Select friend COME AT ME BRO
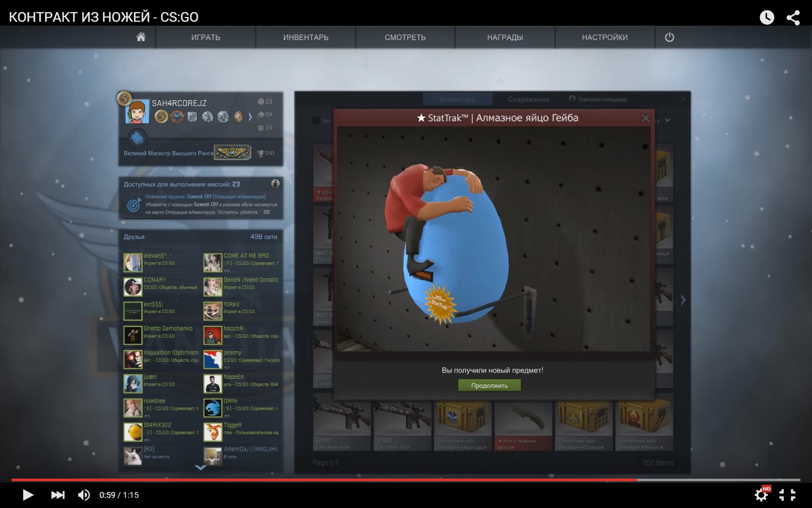 click(241, 262)
